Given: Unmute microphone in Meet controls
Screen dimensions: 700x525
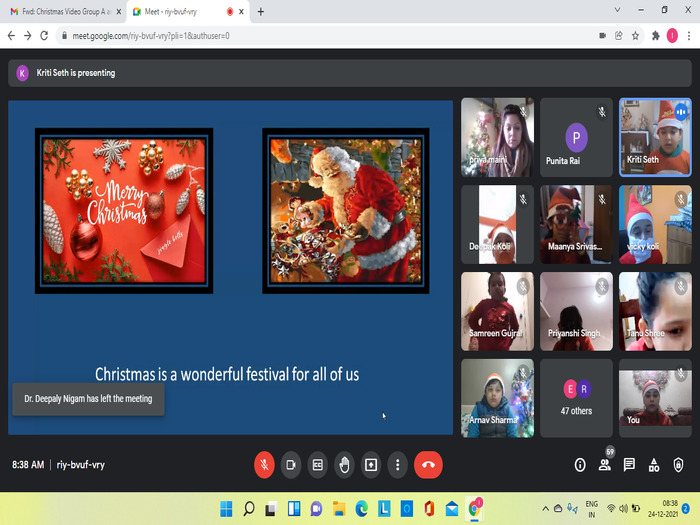Looking at the screenshot, I should pos(264,465).
